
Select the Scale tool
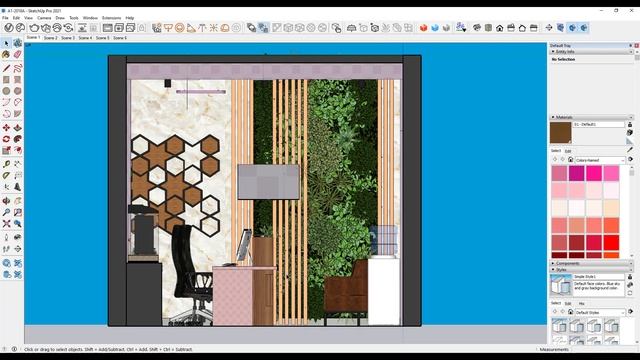coord(6,151)
